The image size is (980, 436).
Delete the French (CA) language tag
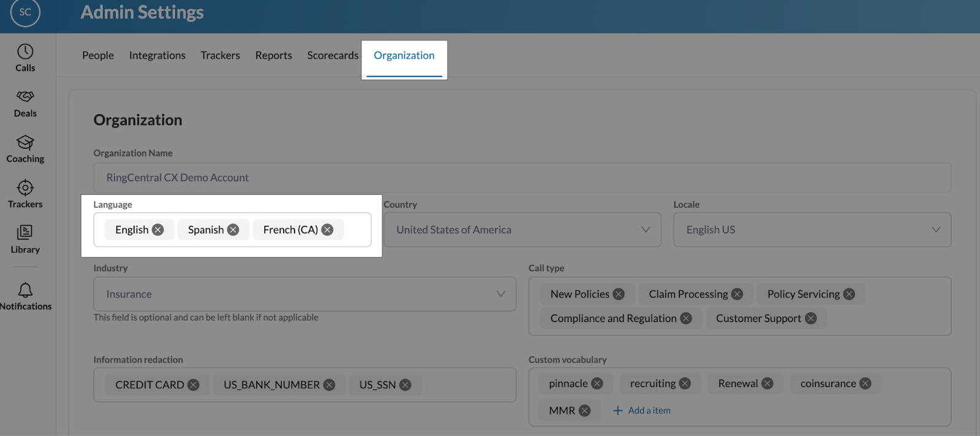click(328, 230)
